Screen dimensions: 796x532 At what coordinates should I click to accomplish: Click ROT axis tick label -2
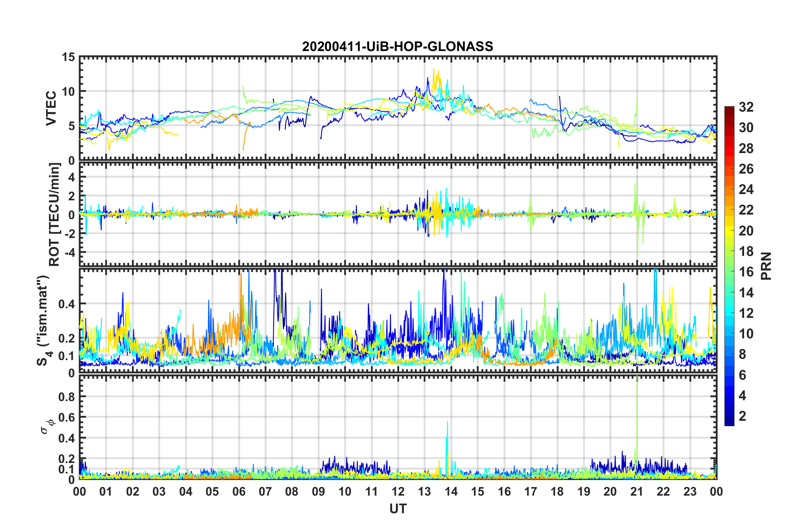coord(69,234)
